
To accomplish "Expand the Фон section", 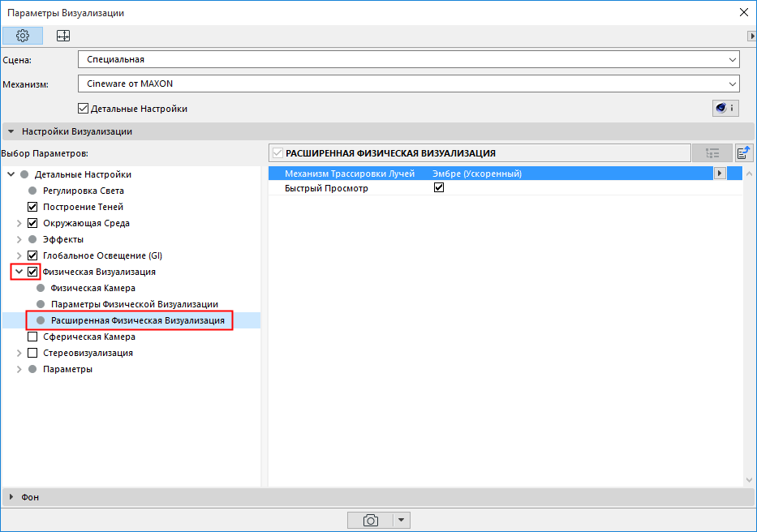I will tap(11, 497).
